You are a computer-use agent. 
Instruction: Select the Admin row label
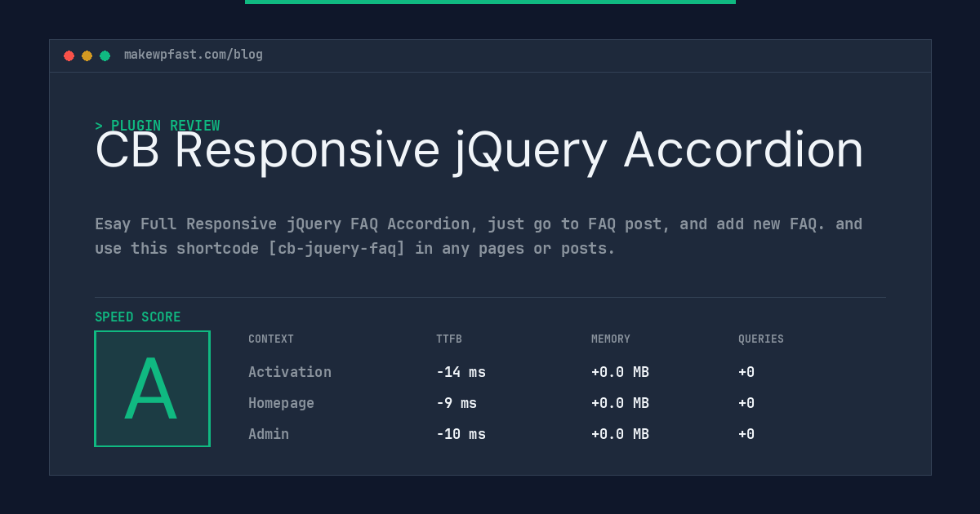point(269,434)
